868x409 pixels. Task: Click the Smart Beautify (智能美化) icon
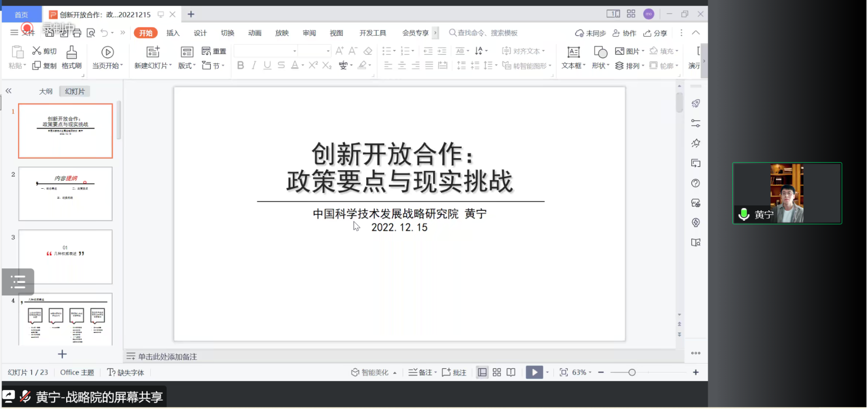coord(355,372)
